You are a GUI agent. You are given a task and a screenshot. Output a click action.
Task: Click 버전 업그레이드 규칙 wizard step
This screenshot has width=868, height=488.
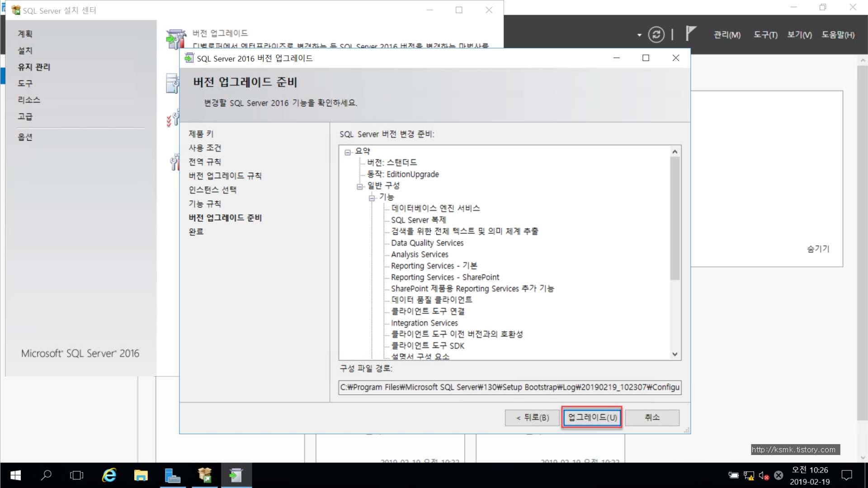point(225,176)
